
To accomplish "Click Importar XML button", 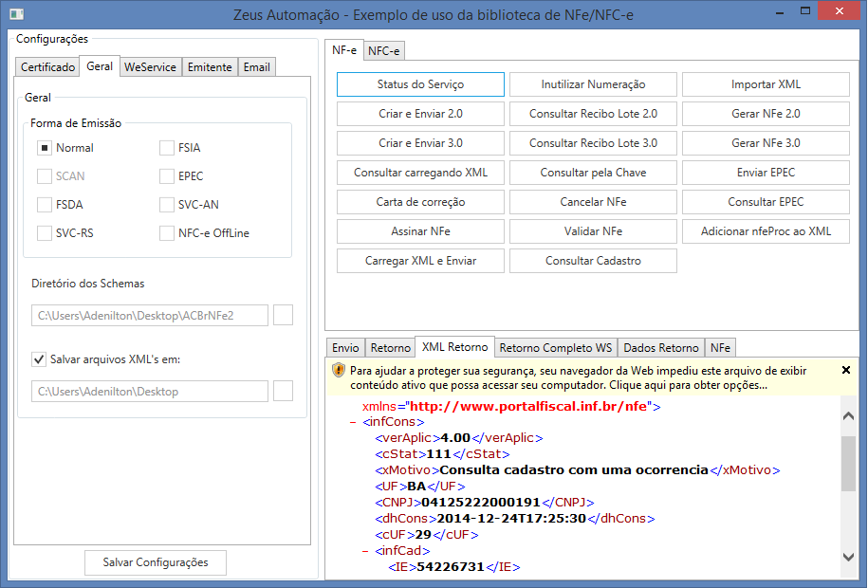I will coord(766,84).
